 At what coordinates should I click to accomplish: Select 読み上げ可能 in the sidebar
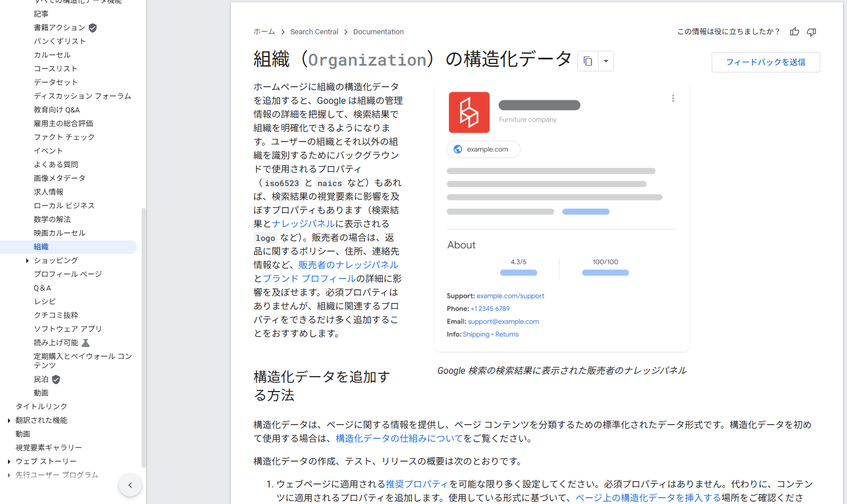tap(56, 342)
